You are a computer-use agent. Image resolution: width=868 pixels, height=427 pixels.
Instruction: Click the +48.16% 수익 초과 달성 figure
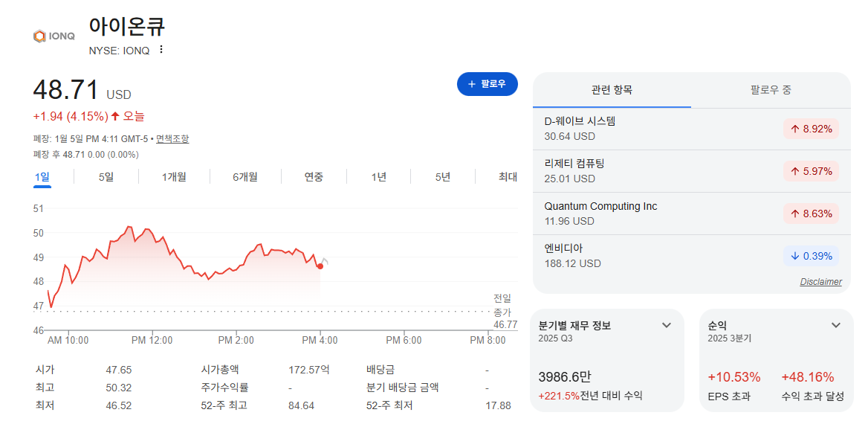pyautogui.click(x=808, y=377)
